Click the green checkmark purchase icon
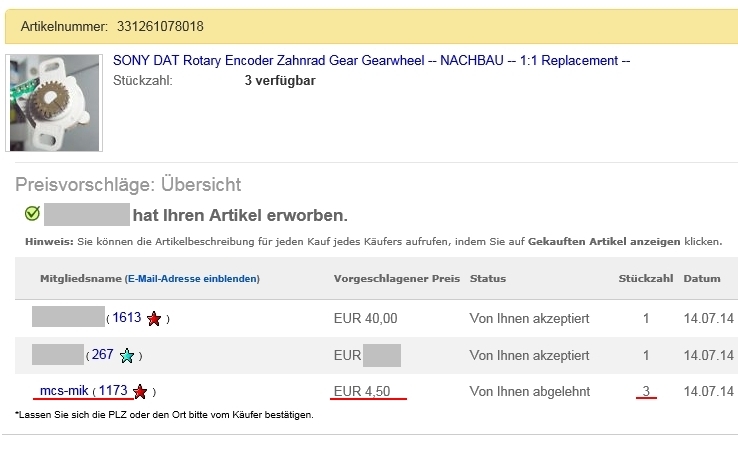Screen dimensions: 738x463 point(32,214)
